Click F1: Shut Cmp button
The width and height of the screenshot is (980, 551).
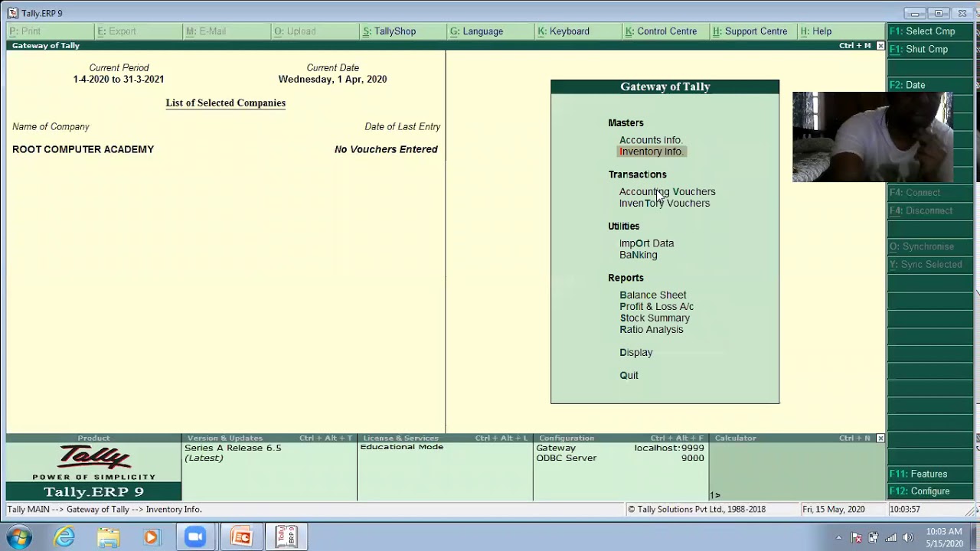coord(929,49)
